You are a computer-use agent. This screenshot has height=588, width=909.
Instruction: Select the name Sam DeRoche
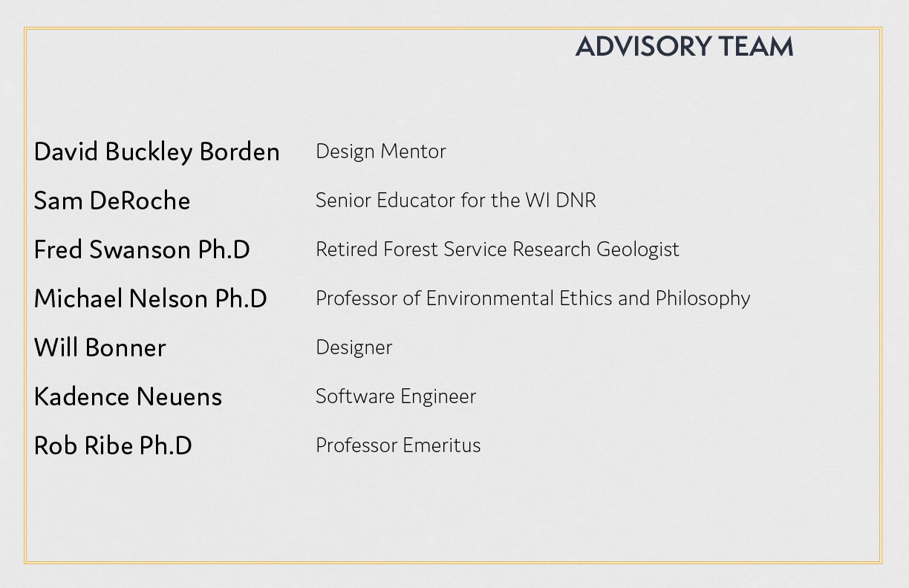coord(112,200)
